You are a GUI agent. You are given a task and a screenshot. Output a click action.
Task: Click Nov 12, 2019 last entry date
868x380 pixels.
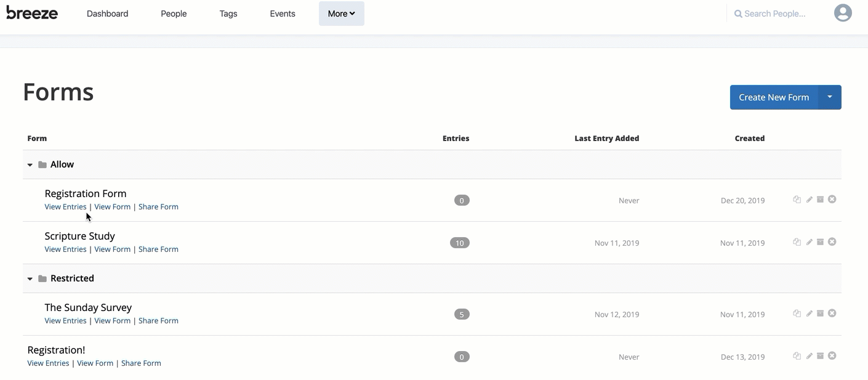tap(617, 315)
